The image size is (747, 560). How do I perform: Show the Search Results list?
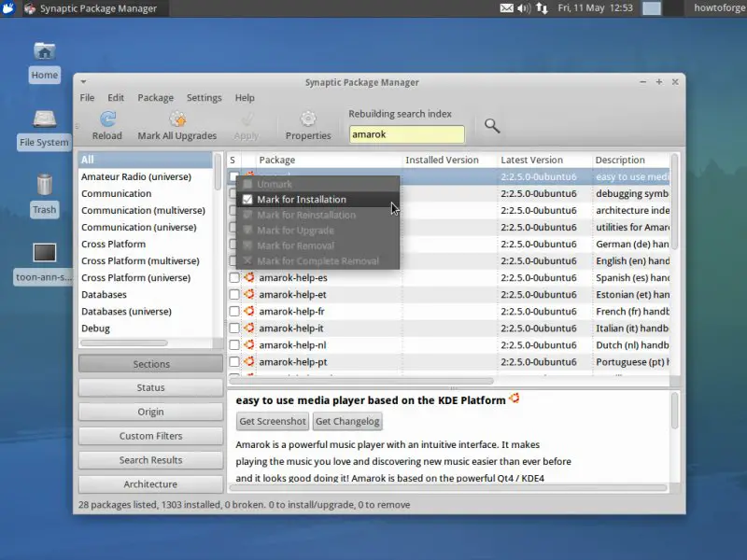(x=151, y=460)
